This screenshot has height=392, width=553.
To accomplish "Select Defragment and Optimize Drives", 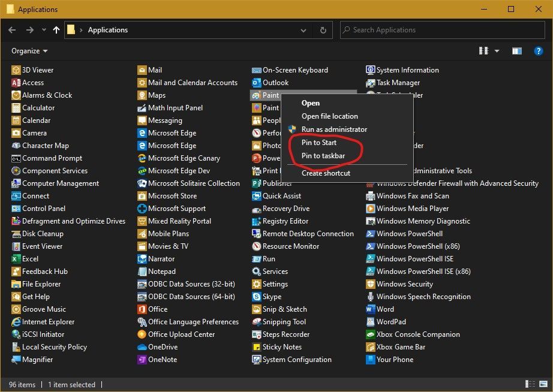I will 69,221.
